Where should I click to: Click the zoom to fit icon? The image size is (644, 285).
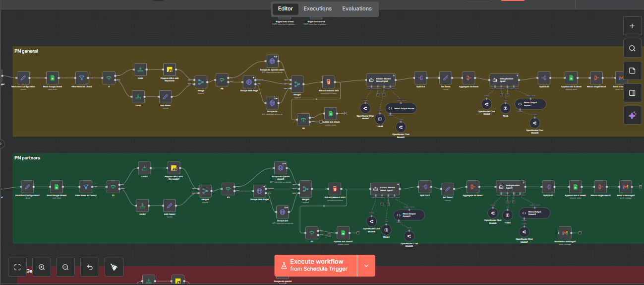[17, 267]
